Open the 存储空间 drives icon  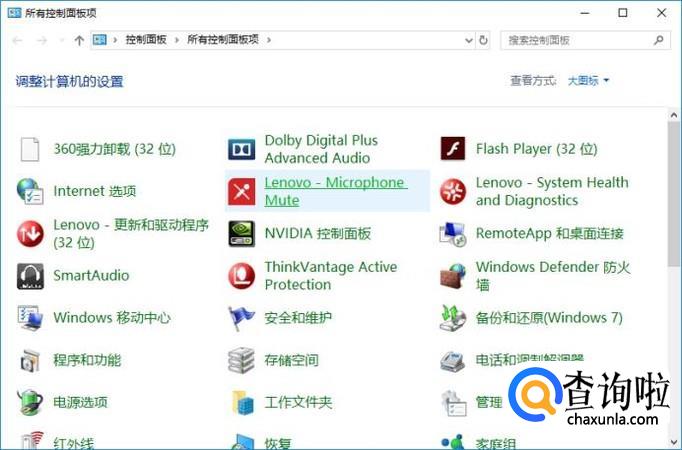click(241, 360)
